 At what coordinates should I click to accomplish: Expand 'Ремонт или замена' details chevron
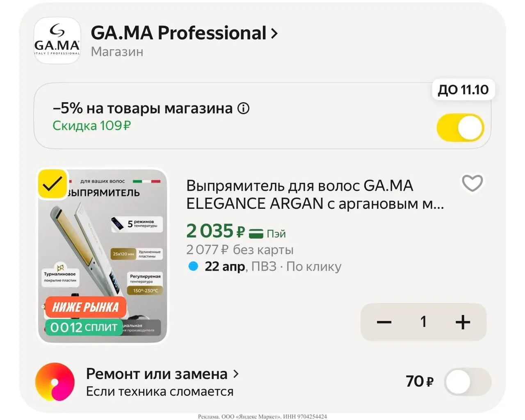[236, 374]
